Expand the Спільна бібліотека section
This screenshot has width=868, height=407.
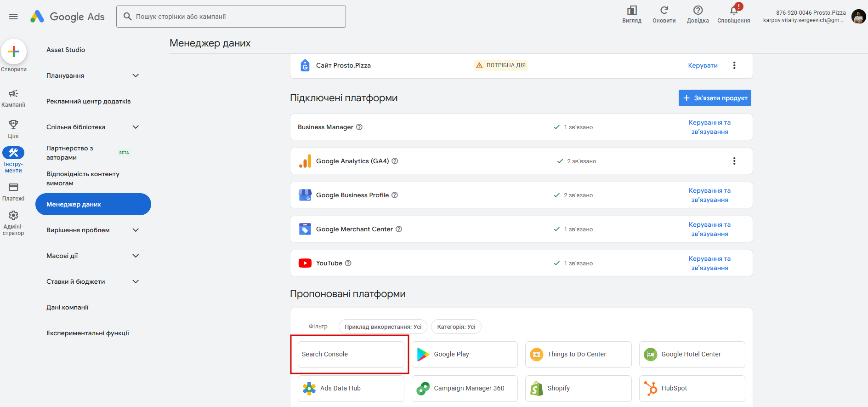pos(136,127)
